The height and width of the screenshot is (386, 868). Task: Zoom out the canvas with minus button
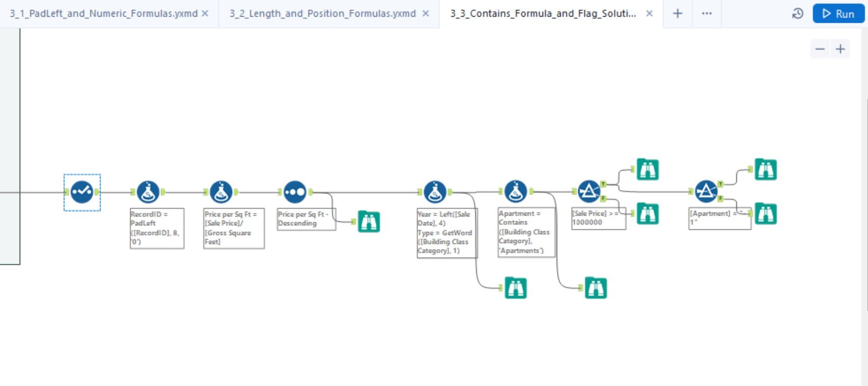(x=820, y=49)
